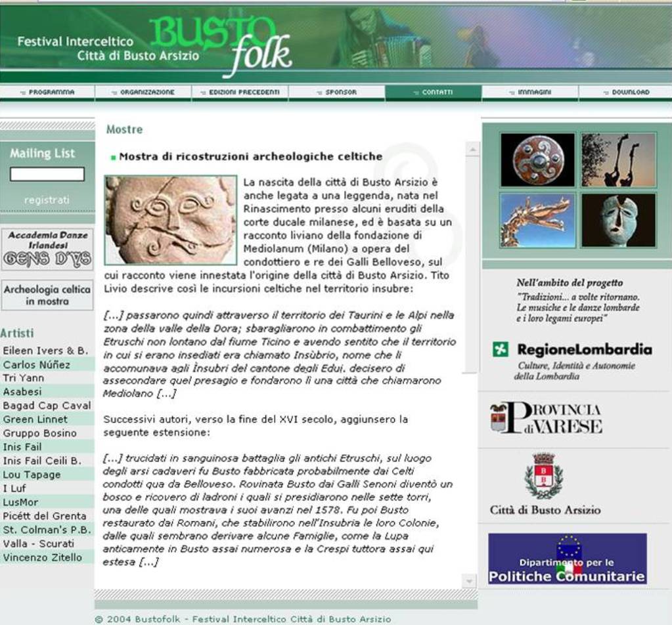Open the Download menu item
The image size is (672, 625).
tap(626, 92)
